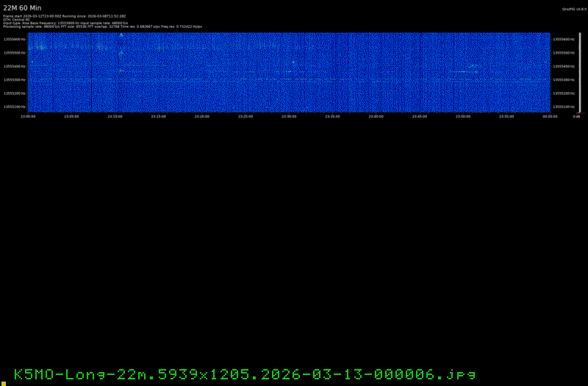Viewport: 588px width, 386px height.
Task: Click the small yellow marker at bottom-left
Action: (x=2, y=382)
